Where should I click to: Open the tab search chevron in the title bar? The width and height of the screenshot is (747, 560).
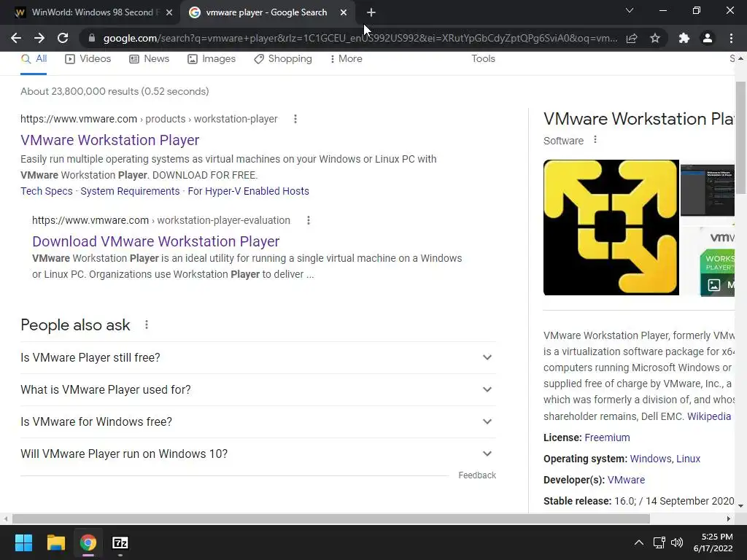point(630,10)
